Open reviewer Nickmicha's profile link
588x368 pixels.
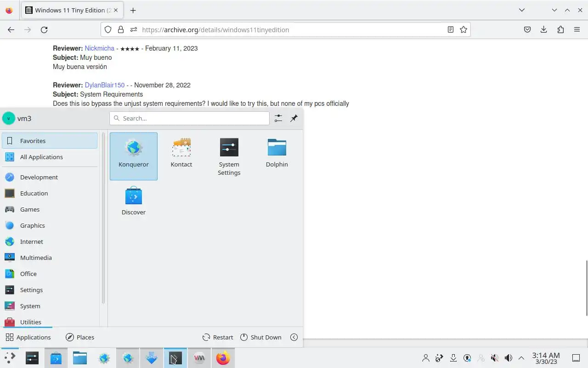(100, 48)
